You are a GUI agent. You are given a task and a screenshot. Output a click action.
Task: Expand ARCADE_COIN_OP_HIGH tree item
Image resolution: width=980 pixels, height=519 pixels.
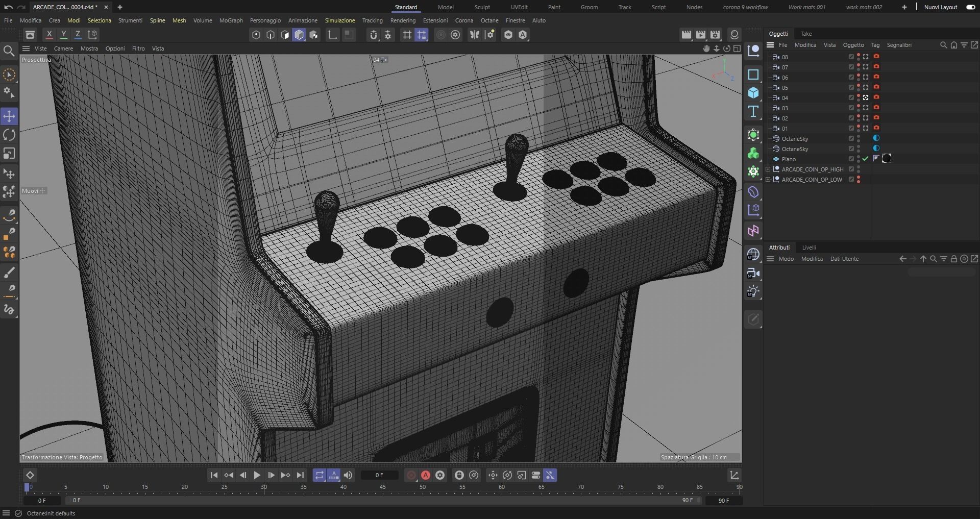pos(768,169)
